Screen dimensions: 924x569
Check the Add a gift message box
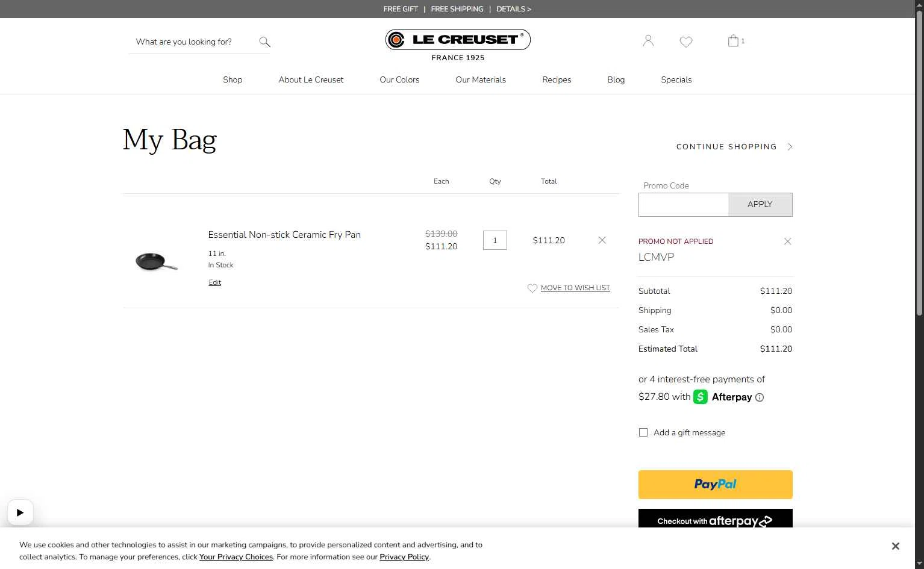[643, 432]
